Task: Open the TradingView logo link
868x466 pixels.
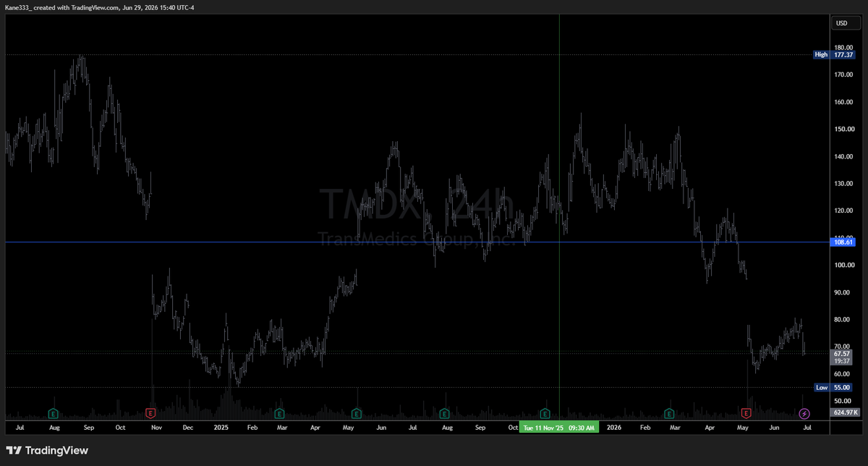Action: (x=47, y=450)
